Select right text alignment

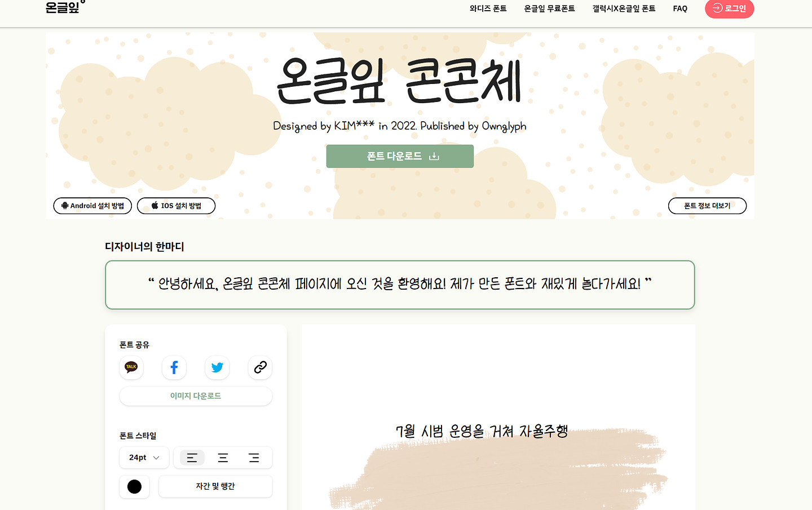coord(254,458)
